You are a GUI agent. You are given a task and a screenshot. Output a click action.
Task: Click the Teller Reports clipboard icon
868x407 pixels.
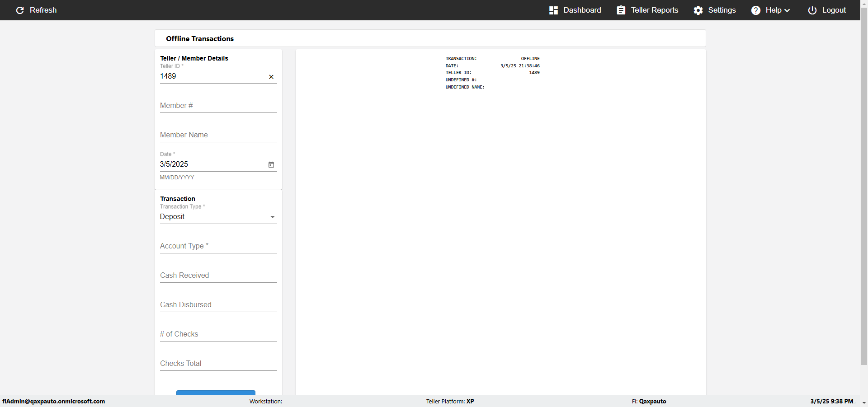click(621, 10)
